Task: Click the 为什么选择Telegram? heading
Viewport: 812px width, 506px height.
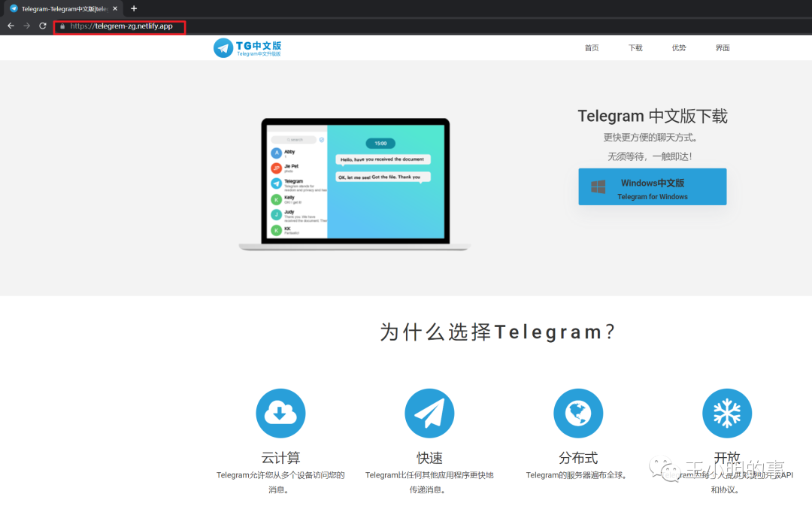Action: click(x=497, y=332)
